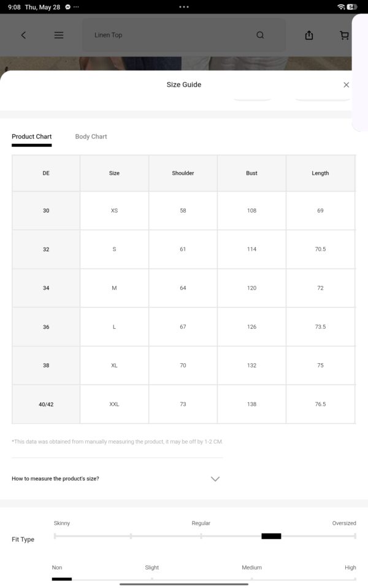Viewport: 368px width, 588px height.
Task: Switch to the Body Chart tab
Action: coord(91,137)
